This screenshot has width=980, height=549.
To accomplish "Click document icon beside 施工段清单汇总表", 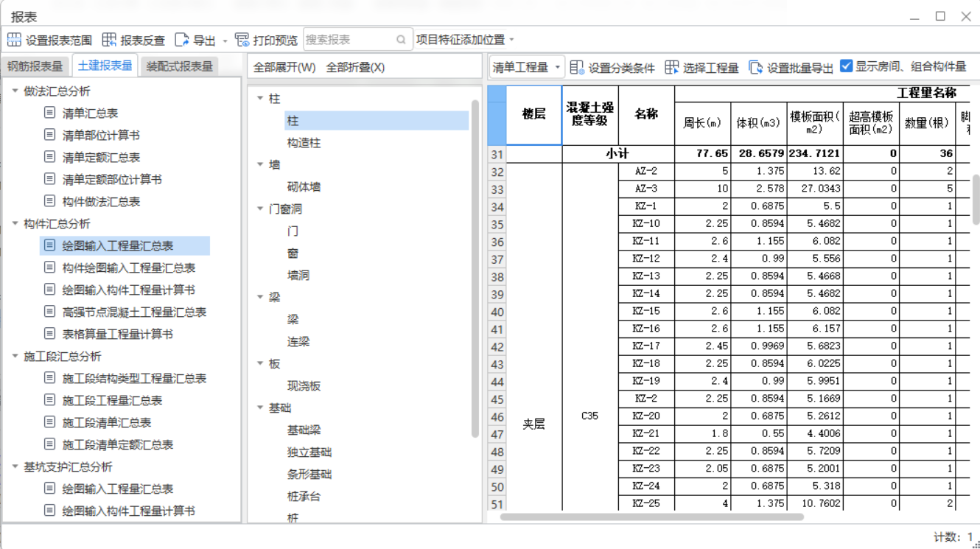I will coord(49,422).
